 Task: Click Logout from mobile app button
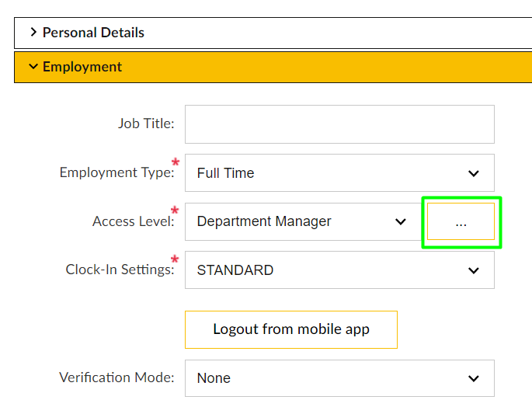[x=291, y=329]
